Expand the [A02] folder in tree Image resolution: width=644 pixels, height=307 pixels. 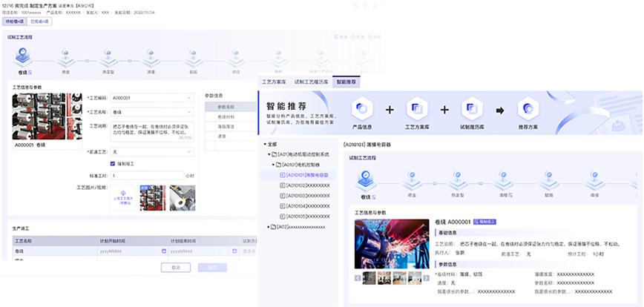coord(269,226)
